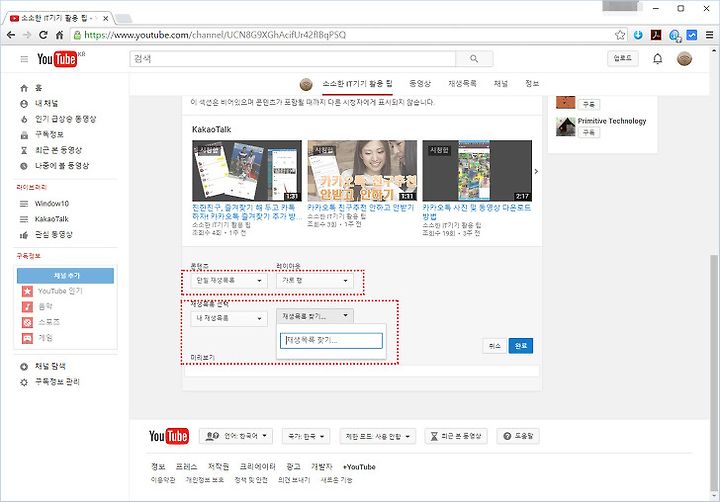Open trending videos in the sidebar
This screenshot has width=720, height=502.
[64, 119]
